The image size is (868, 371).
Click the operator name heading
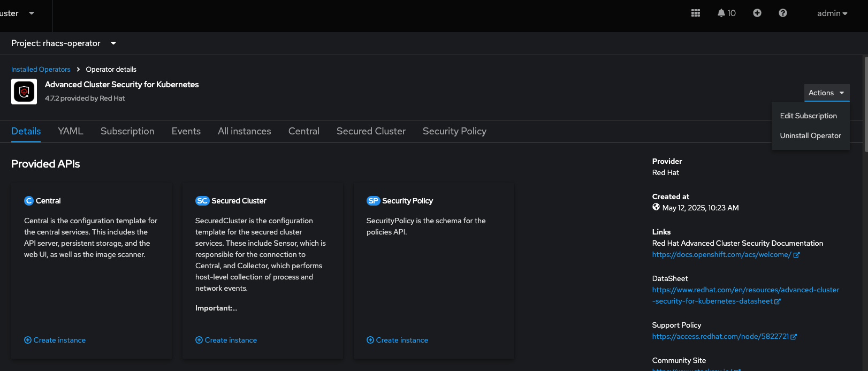pos(122,85)
